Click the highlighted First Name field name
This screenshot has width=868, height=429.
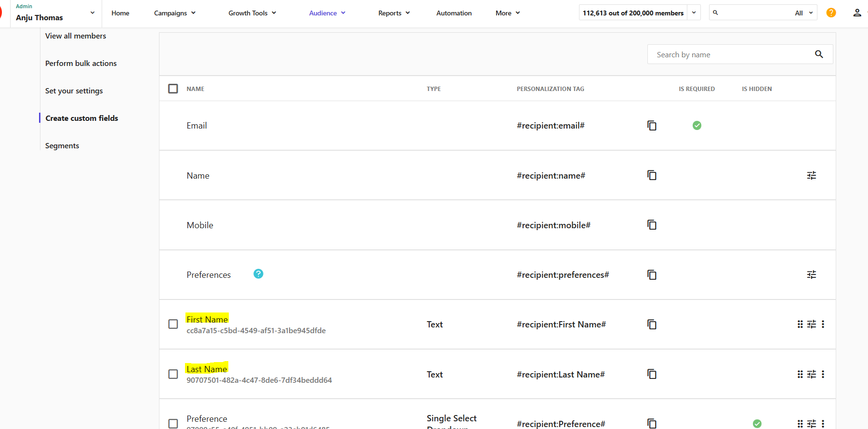pos(207,319)
